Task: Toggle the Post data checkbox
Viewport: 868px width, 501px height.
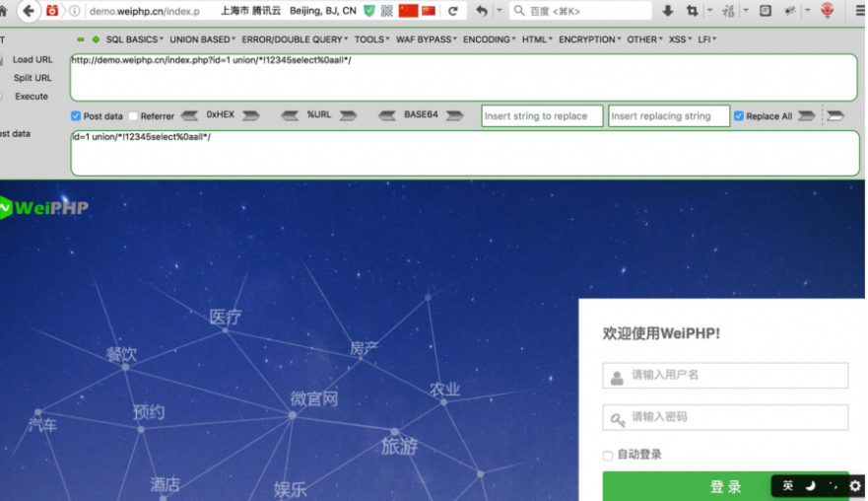Action: 76,115
